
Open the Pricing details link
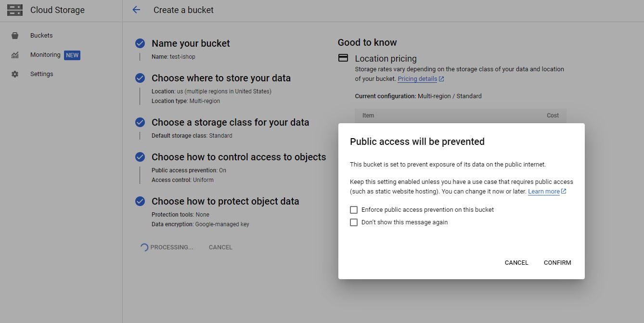tap(417, 79)
